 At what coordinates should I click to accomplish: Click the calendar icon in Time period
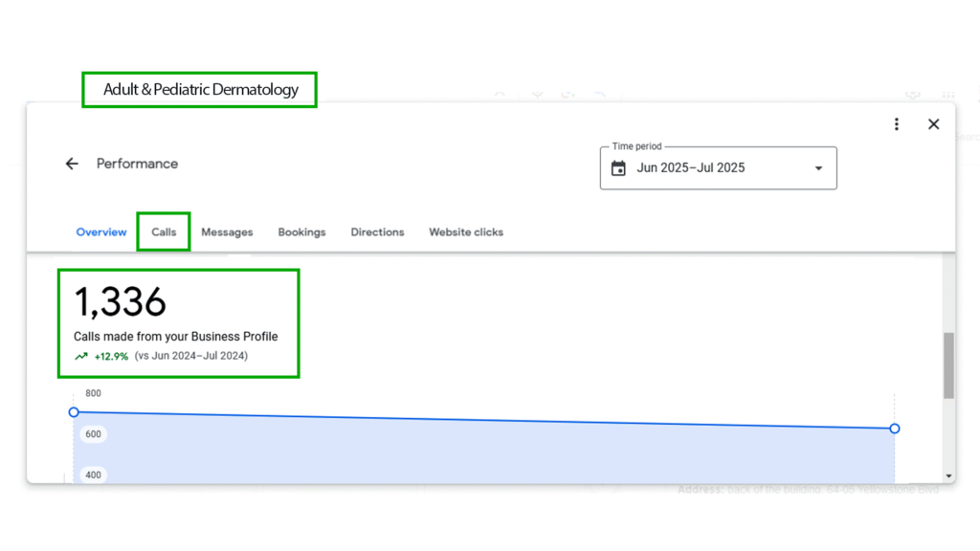pos(618,168)
